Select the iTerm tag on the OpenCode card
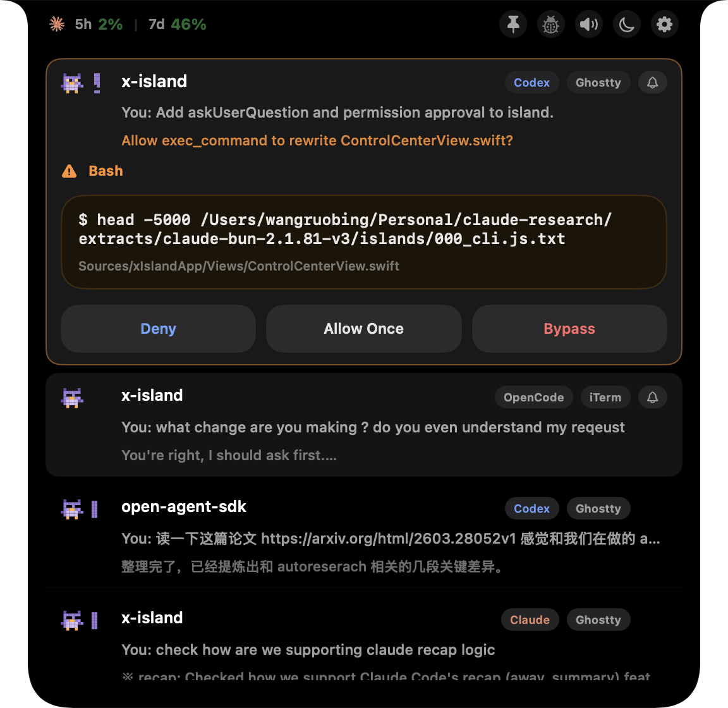This screenshot has width=728, height=708. coord(605,397)
